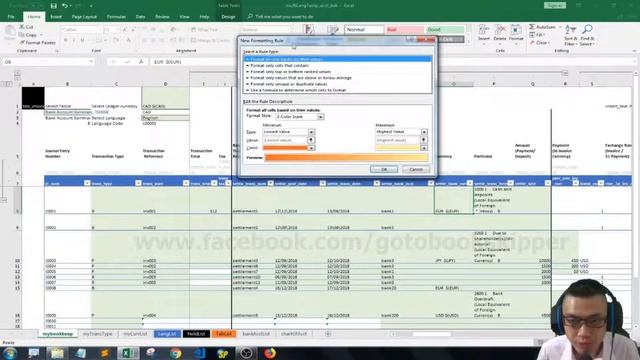This screenshot has width=640, height=360.
Task: Click the Name Box field
Action: [x=45, y=62]
